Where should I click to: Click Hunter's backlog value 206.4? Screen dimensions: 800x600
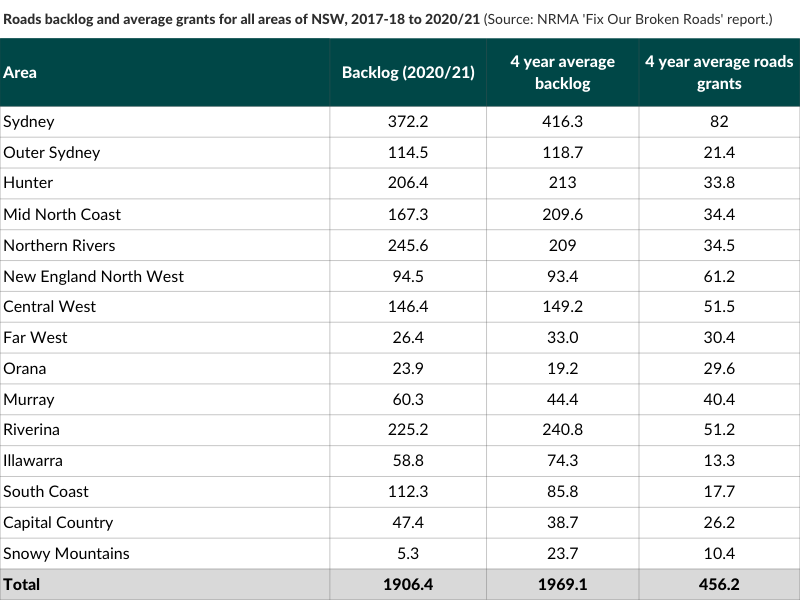coord(408,183)
